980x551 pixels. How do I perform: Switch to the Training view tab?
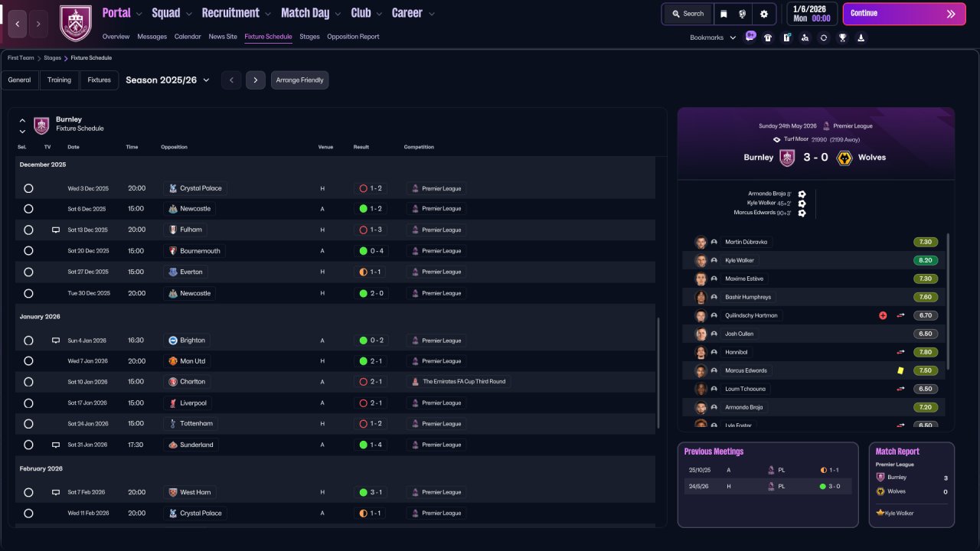(x=59, y=80)
